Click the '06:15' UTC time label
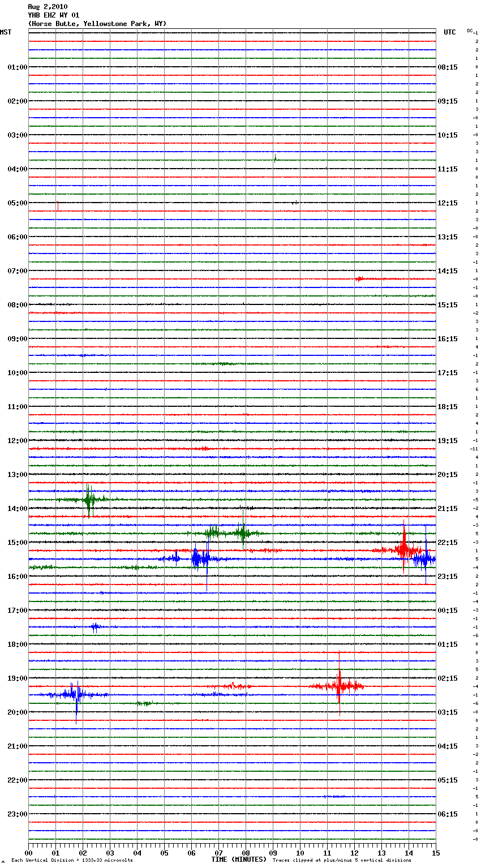 click(448, 814)
